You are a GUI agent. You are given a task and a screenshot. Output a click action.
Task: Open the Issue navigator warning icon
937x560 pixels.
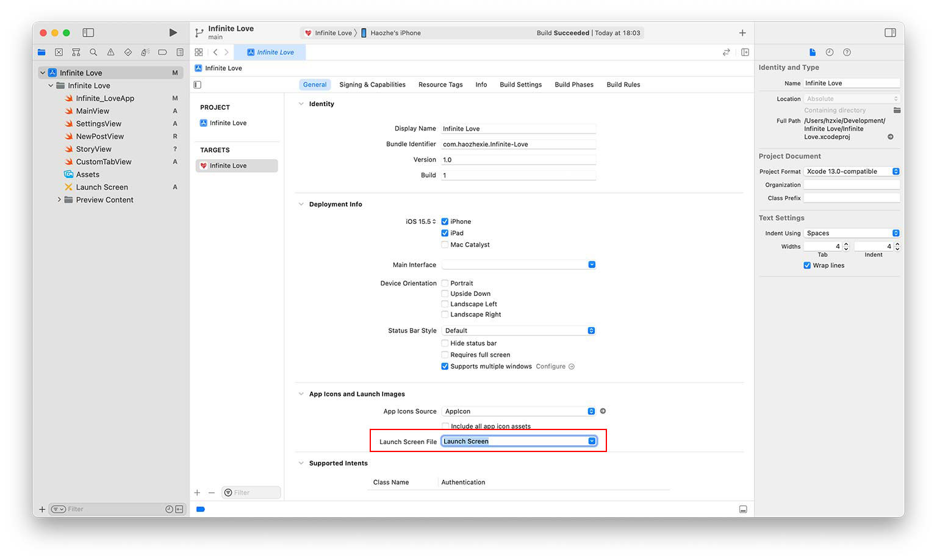point(110,52)
